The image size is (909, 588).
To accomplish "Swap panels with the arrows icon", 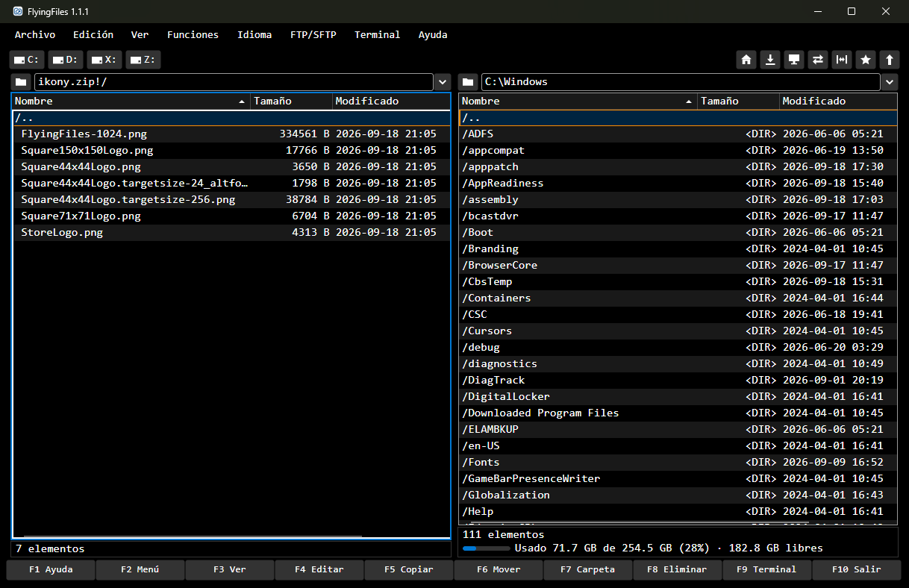I will pos(818,60).
